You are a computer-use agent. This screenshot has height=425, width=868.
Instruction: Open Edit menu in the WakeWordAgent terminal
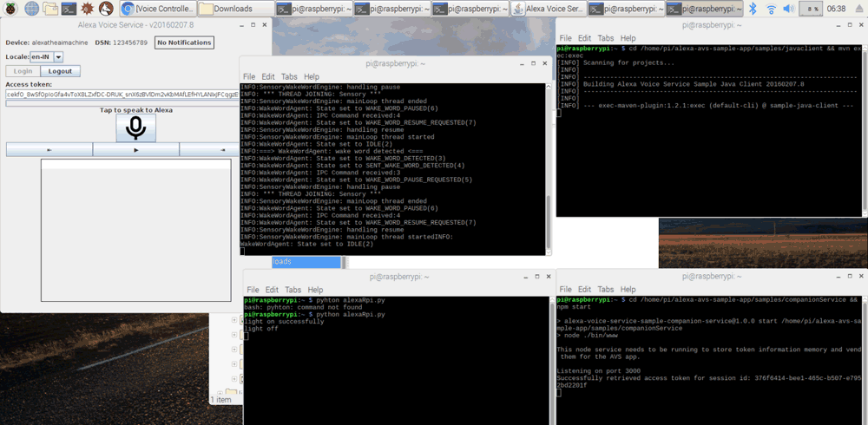click(268, 76)
